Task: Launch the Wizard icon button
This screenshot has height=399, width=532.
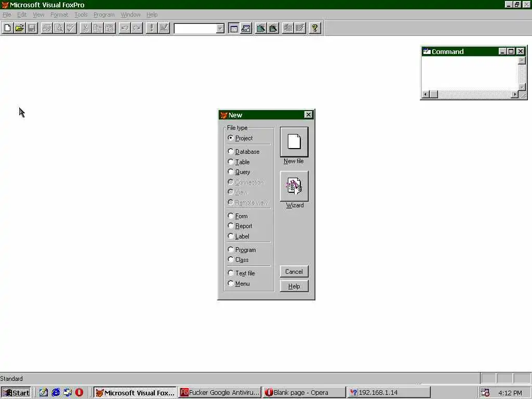Action: click(x=294, y=186)
